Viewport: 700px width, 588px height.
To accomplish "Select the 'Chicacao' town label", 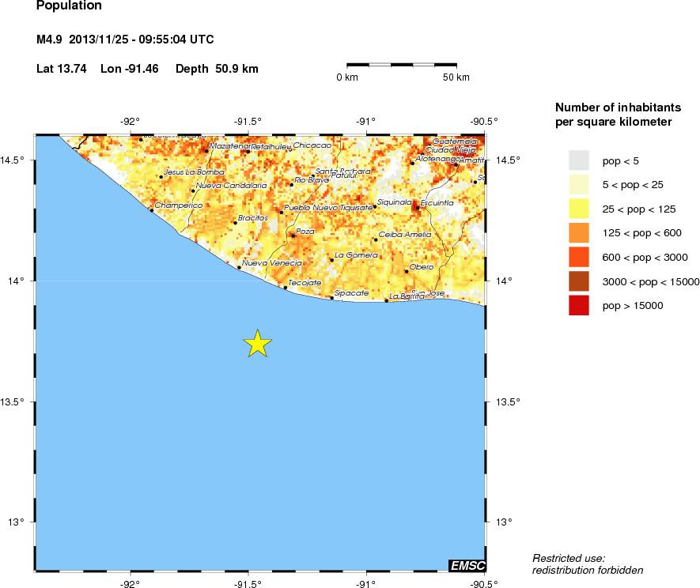I will (x=312, y=145).
